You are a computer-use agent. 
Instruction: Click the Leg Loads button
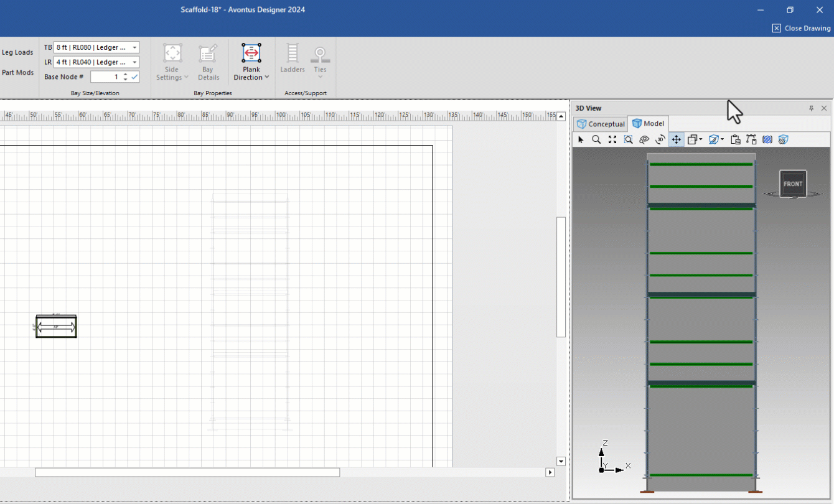point(17,53)
